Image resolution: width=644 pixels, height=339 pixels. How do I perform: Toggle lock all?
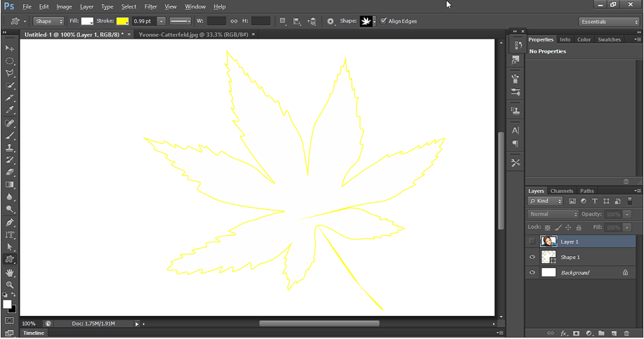click(x=579, y=227)
